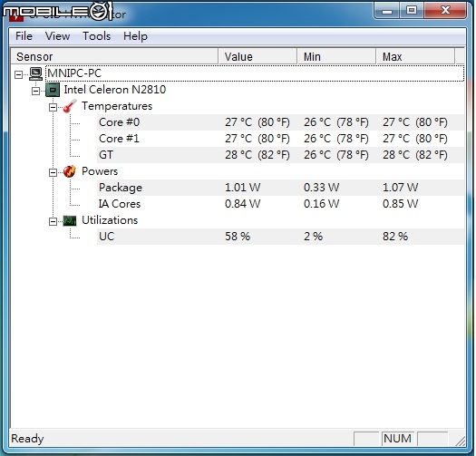Open the Help menu
Image resolution: width=476 pixels, height=456 pixels.
135,36
